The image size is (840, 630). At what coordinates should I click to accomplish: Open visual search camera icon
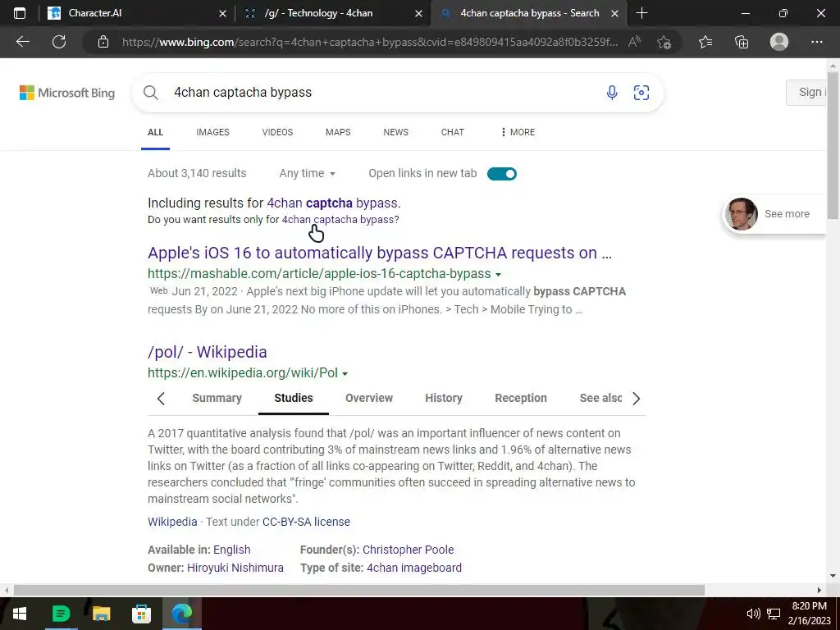pyautogui.click(x=641, y=93)
